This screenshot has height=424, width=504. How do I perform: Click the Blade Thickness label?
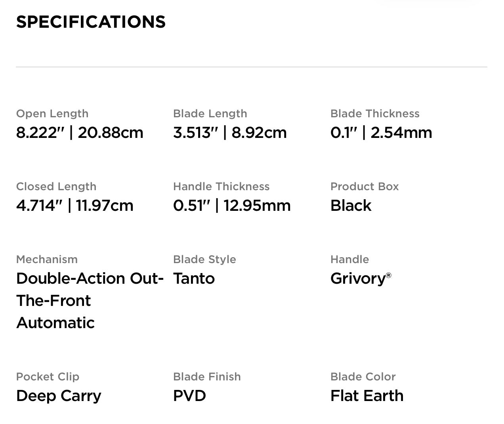coord(375,114)
